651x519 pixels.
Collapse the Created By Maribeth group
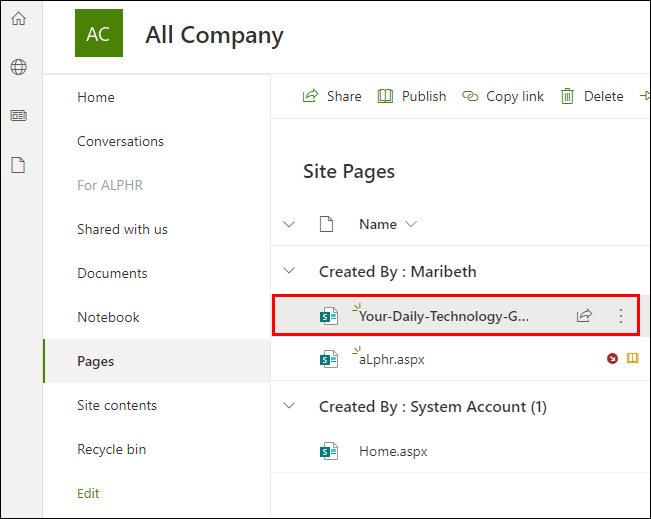pos(290,271)
